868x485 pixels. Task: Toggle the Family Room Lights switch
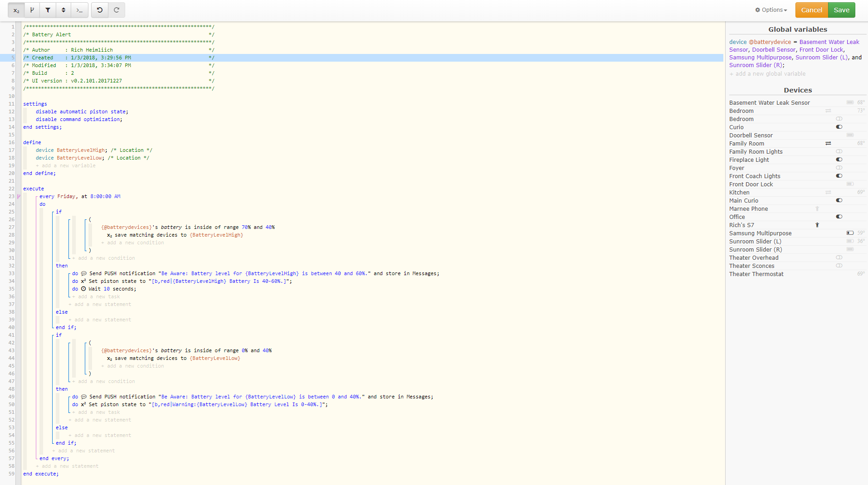tap(839, 151)
